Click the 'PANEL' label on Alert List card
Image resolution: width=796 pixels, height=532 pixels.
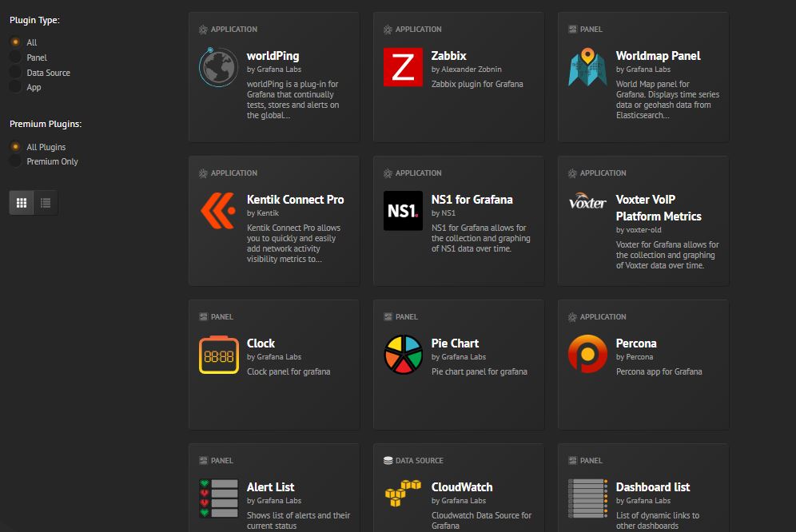pos(222,460)
